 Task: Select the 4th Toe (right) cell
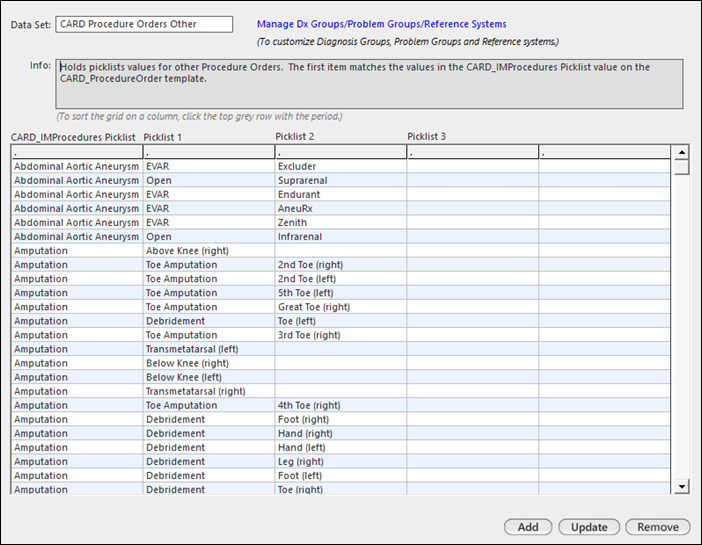point(341,405)
